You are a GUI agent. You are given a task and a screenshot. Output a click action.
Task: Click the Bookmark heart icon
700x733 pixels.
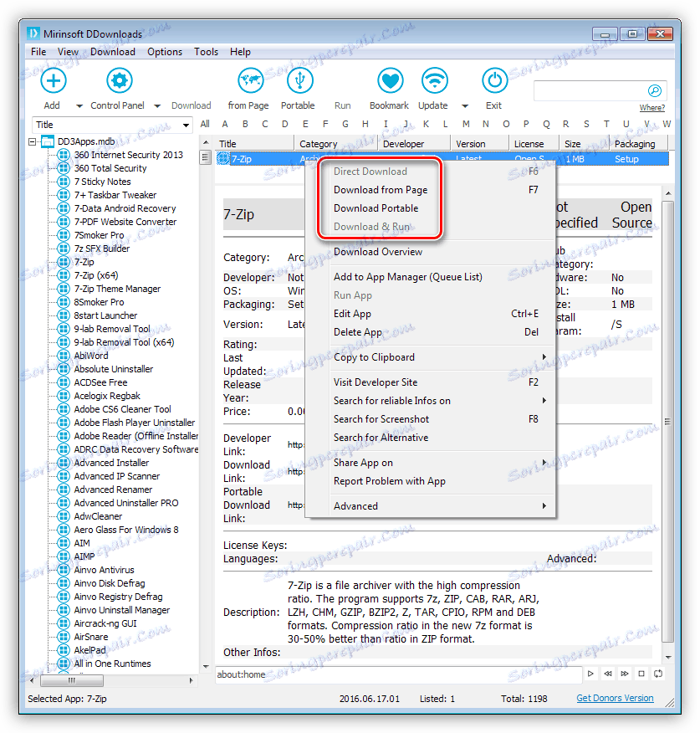pyautogui.click(x=391, y=80)
